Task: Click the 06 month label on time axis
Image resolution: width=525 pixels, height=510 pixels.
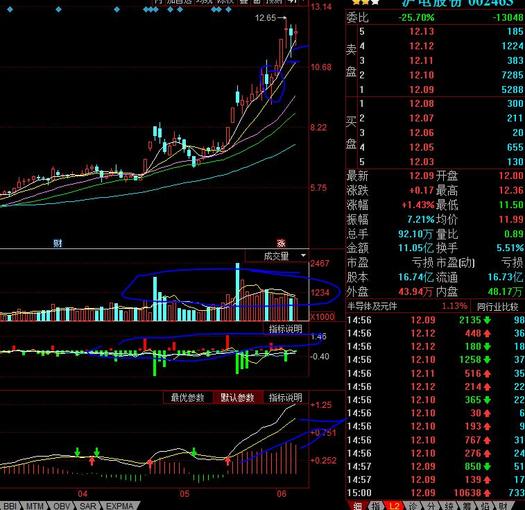Action: pyautogui.click(x=282, y=494)
